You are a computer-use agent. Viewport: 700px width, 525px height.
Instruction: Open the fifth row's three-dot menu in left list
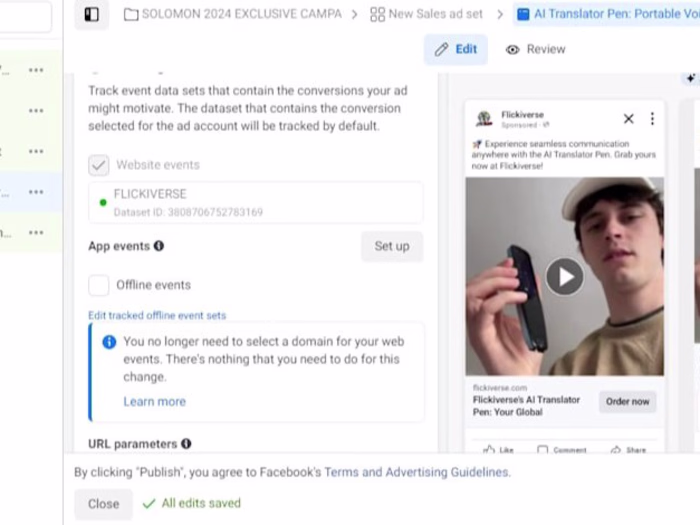point(36,233)
